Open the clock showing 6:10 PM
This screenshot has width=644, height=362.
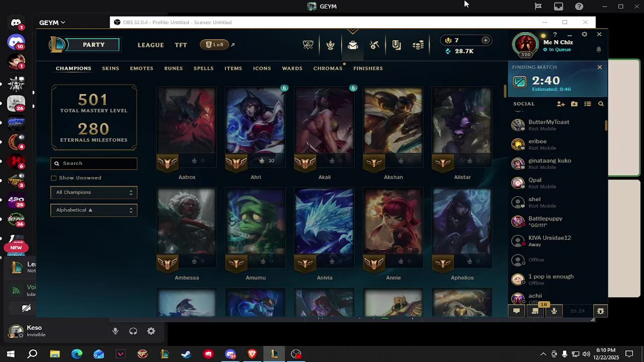click(x=606, y=354)
